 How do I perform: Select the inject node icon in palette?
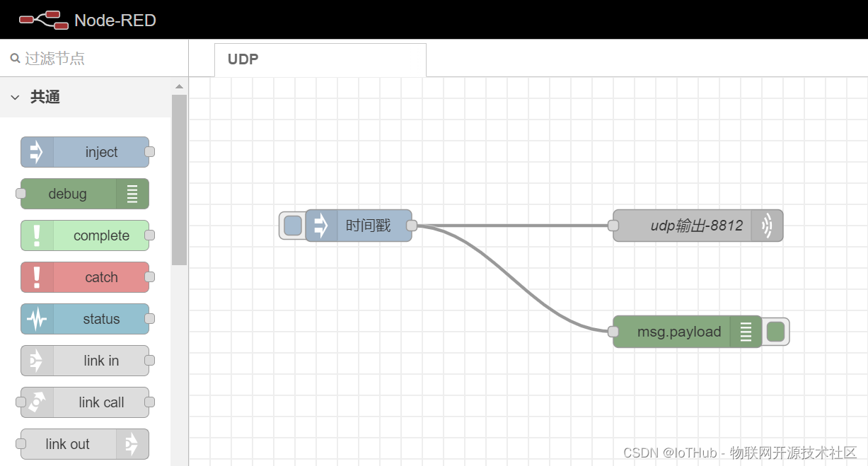click(x=35, y=151)
